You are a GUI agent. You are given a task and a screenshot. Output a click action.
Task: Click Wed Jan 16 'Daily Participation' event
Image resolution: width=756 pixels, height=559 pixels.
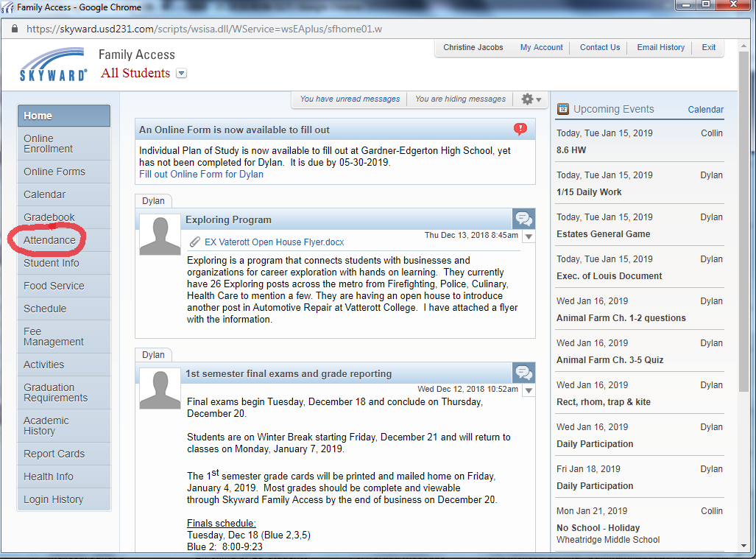pyautogui.click(x=595, y=443)
